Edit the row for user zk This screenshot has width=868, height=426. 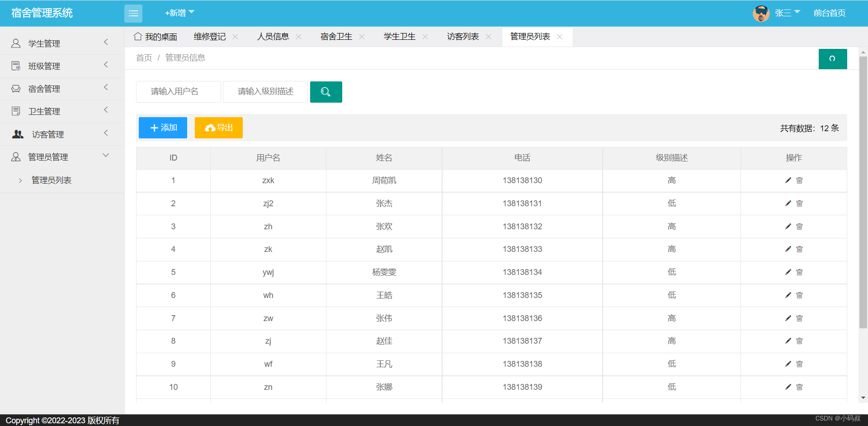pyautogui.click(x=788, y=249)
